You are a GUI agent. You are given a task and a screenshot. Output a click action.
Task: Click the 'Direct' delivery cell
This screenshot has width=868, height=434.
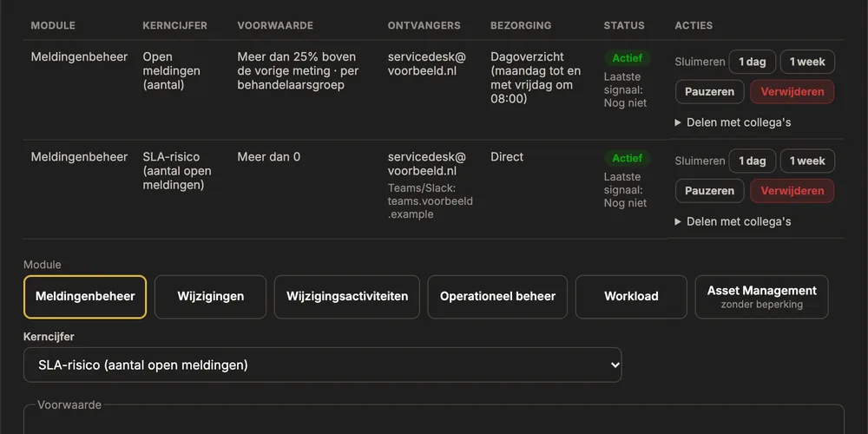point(507,157)
